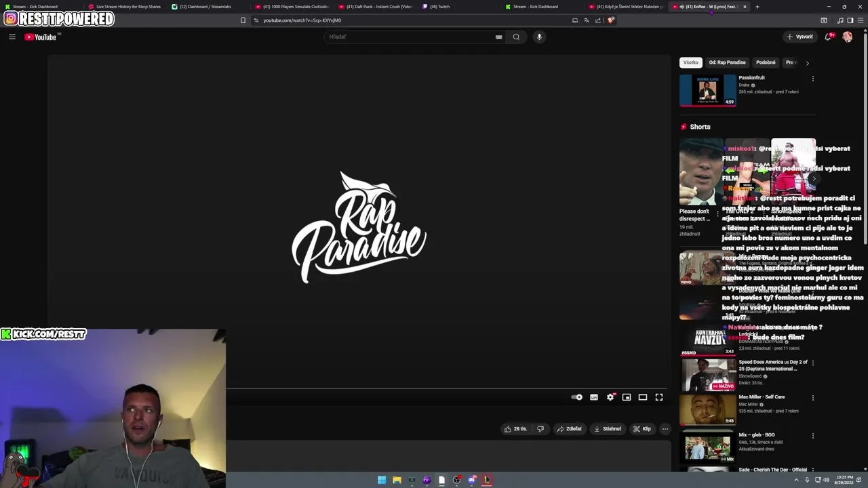Open the volume control in system tray
The width and height of the screenshot is (868, 488).
(x=827, y=480)
